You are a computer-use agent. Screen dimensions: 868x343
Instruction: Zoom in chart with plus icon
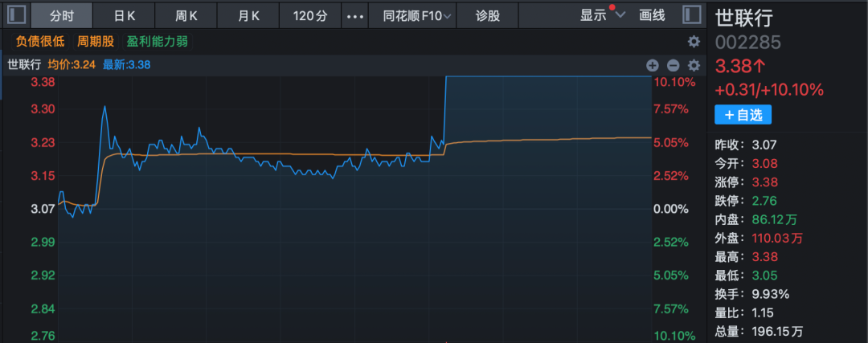point(652,66)
